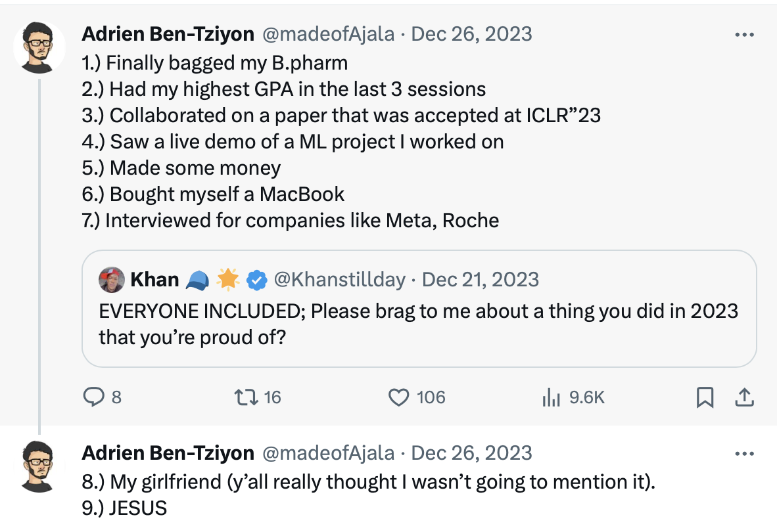Click the @Khanstillday handle
The height and width of the screenshot is (532, 777).
coord(339,280)
